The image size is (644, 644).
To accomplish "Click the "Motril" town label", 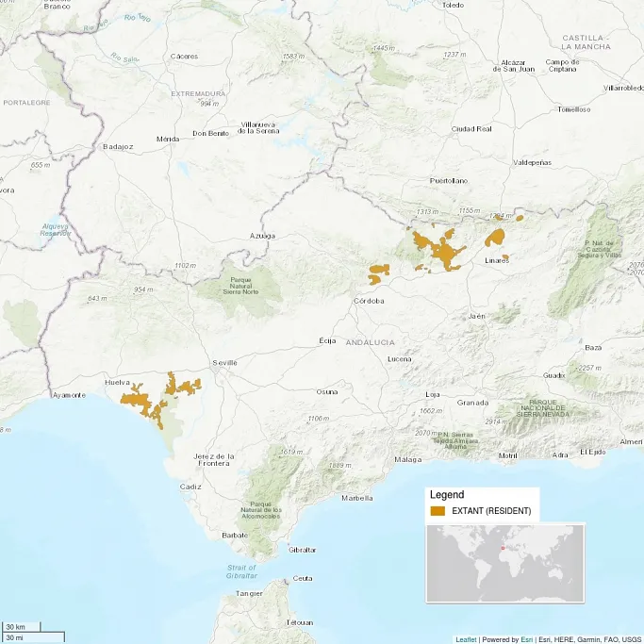I will [x=507, y=456].
